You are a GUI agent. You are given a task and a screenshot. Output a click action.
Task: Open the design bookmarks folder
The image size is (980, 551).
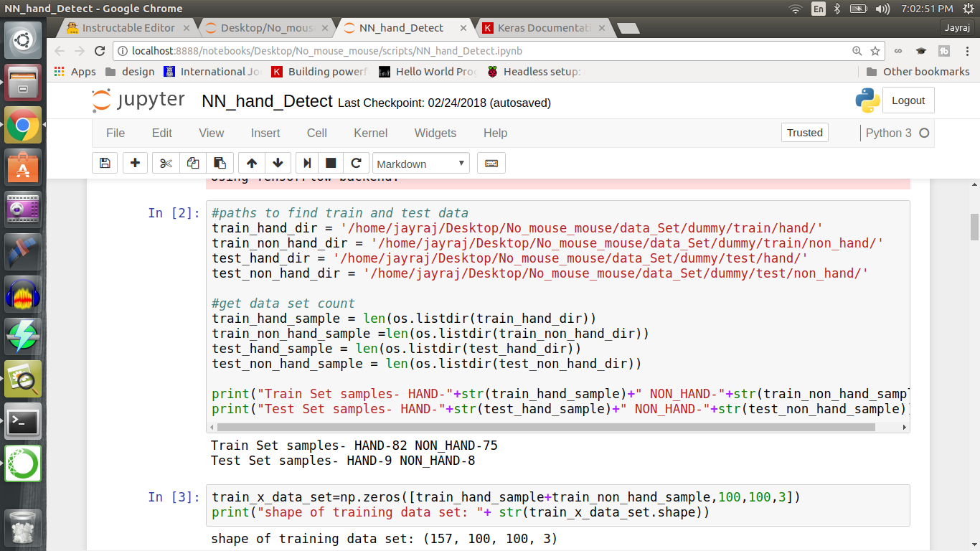(x=130, y=72)
